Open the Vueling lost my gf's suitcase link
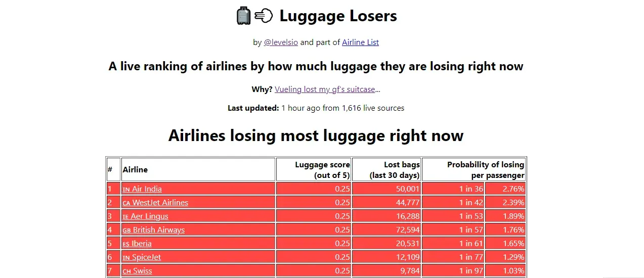This screenshot has height=278, width=644. click(325, 89)
